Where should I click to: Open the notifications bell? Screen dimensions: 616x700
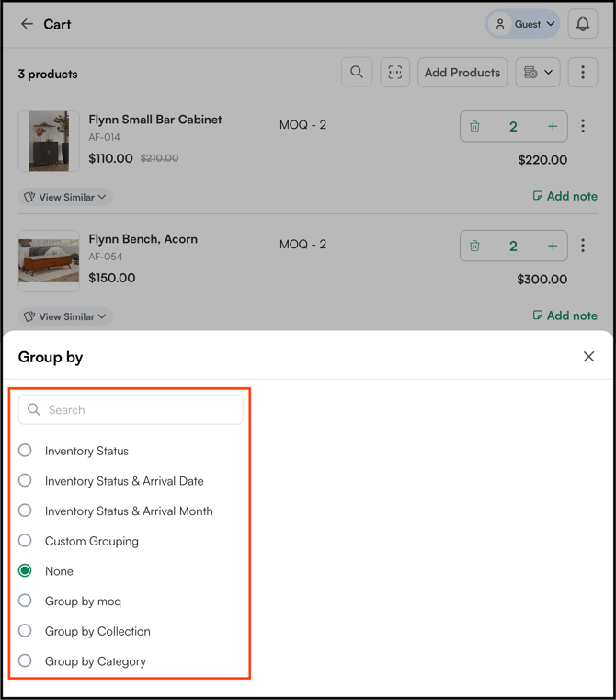click(583, 24)
